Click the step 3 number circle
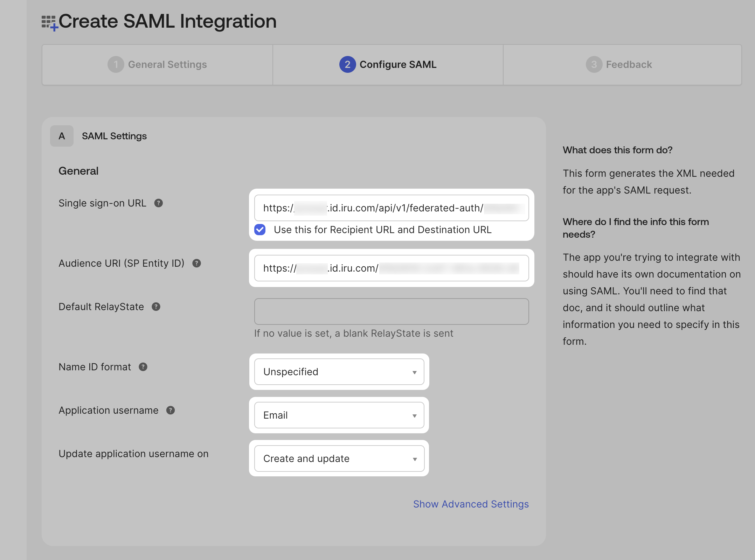Screen dimensions: 755x560 pos(594,64)
